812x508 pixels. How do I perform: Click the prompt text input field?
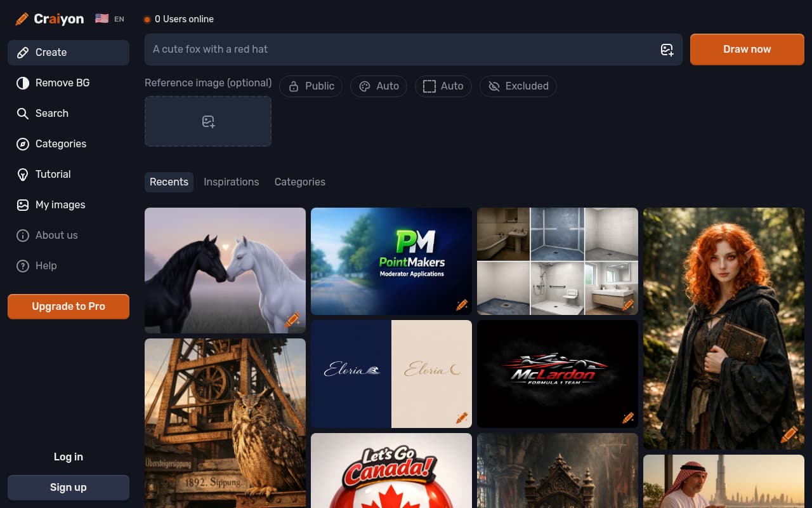click(400, 50)
